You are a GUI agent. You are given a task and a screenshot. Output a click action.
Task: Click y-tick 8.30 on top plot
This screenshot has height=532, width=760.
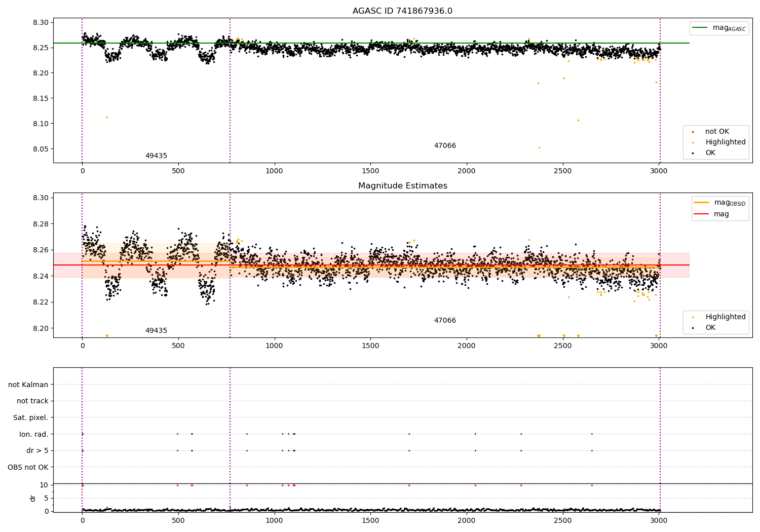coord(41,22)
